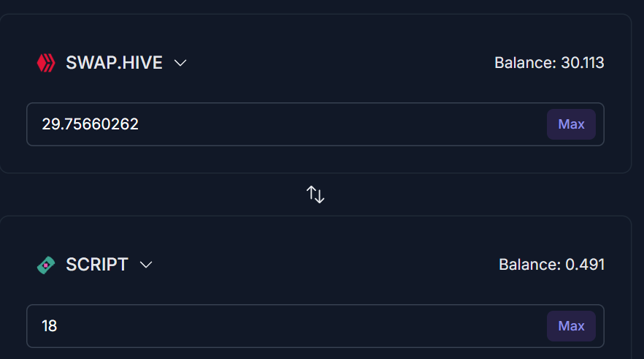Flip tokens with the swap arrows icon

coord(315,194)
